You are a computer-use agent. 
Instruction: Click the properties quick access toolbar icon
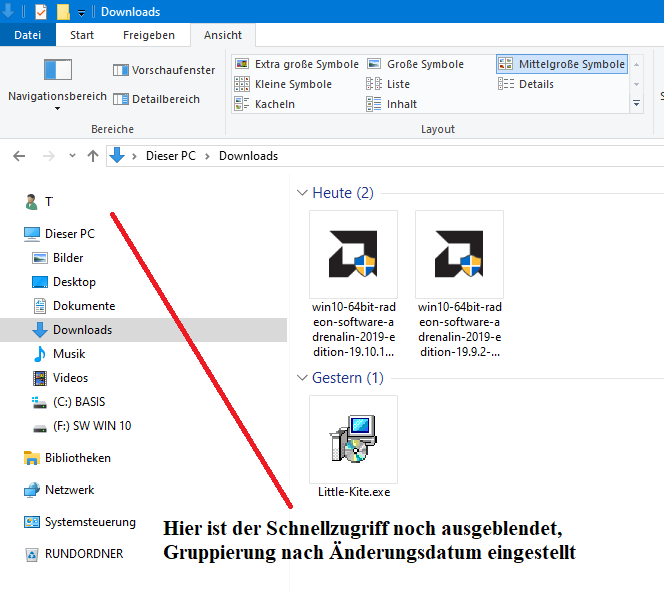pos(41,11)
